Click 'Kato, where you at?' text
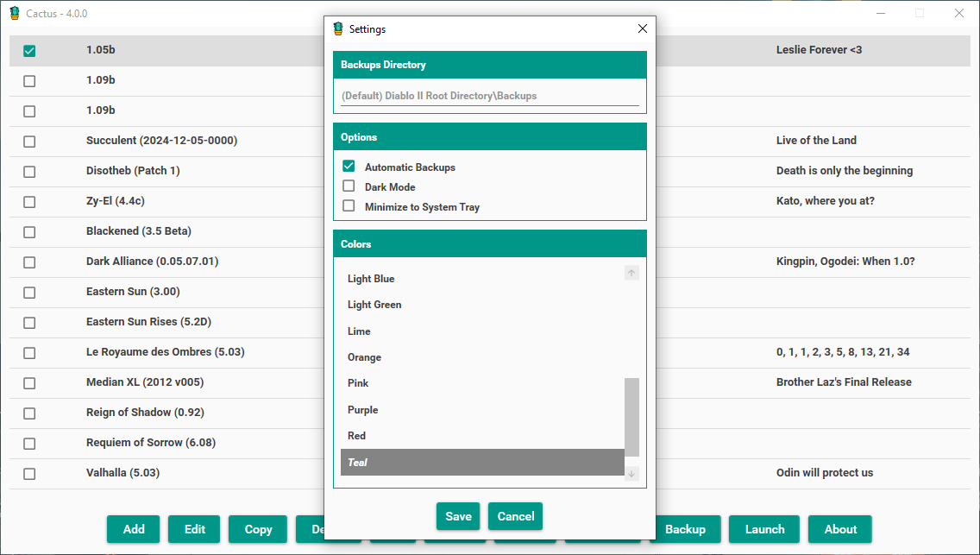 (x=825, y=200)
